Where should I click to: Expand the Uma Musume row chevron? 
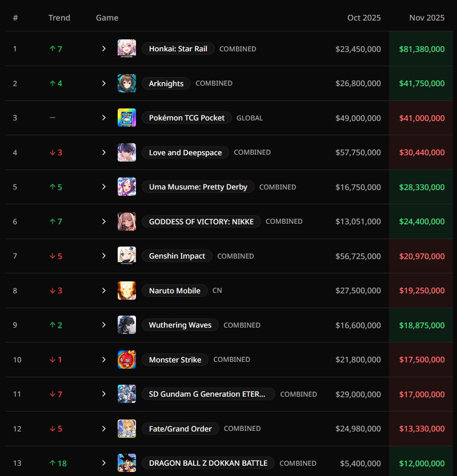(104, 187)
